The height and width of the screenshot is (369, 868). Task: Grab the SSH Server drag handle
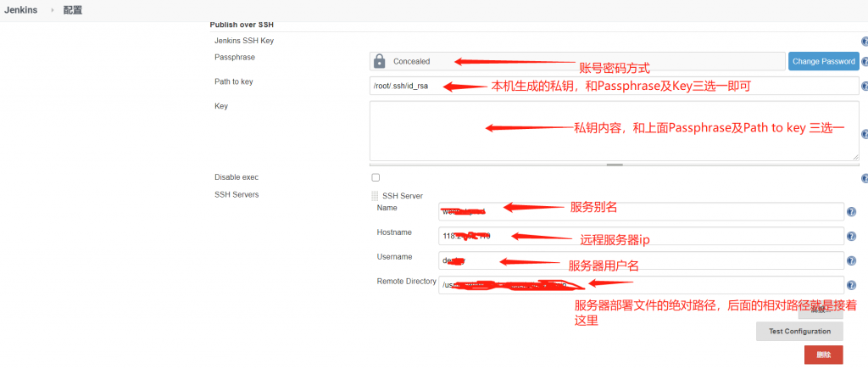376,196
